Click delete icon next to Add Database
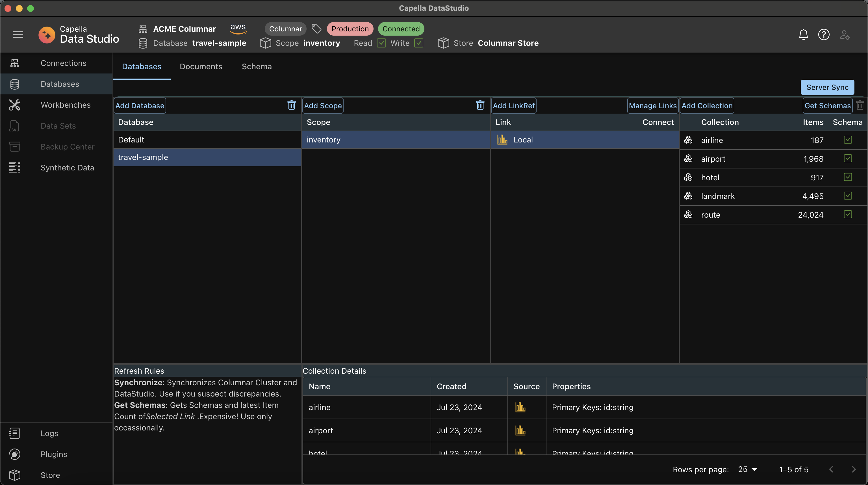868x485 pixels. 292,106
